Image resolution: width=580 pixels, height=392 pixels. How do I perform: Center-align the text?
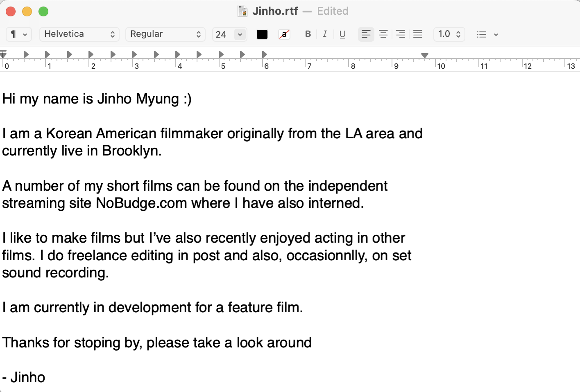click(x=383, y=34)
